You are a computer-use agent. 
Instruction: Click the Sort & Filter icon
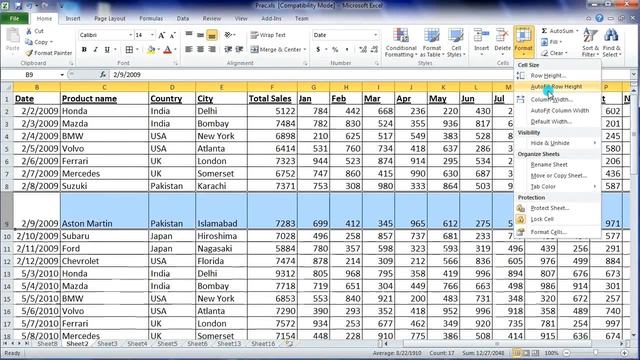tap(590, 36)
